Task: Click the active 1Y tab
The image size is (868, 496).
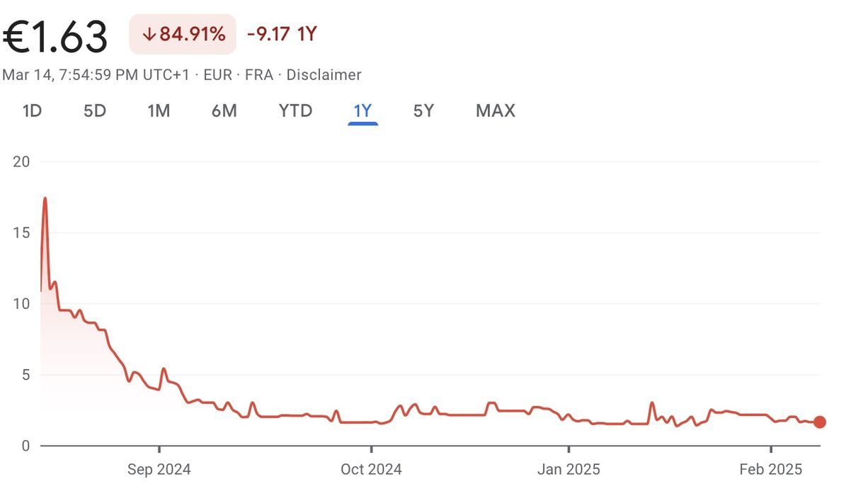Action: (x=362, y=111)
